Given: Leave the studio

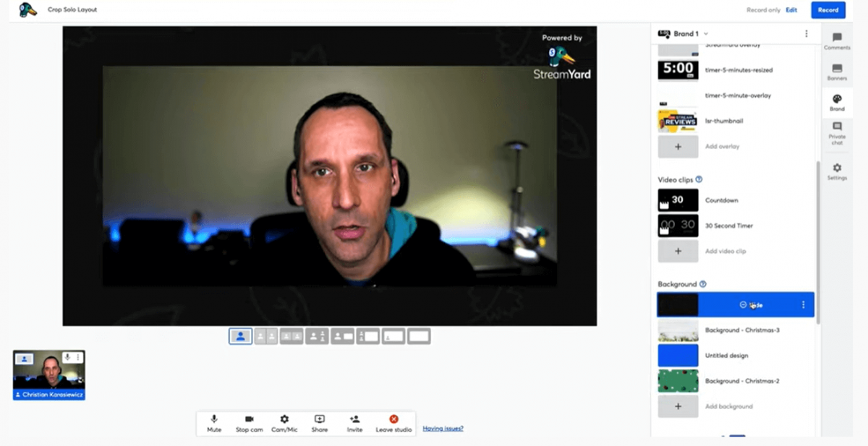Looking at the screenshot, I should [393, 424].
